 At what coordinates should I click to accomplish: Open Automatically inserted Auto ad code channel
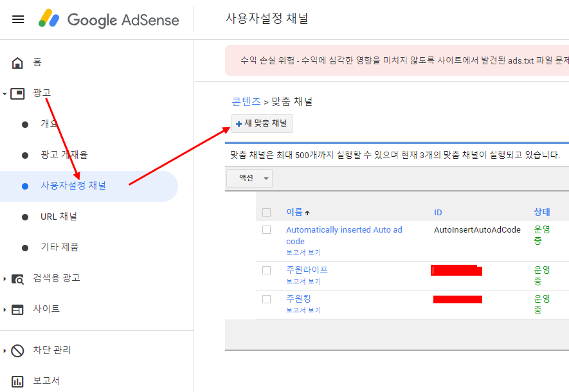click(344, 235)
